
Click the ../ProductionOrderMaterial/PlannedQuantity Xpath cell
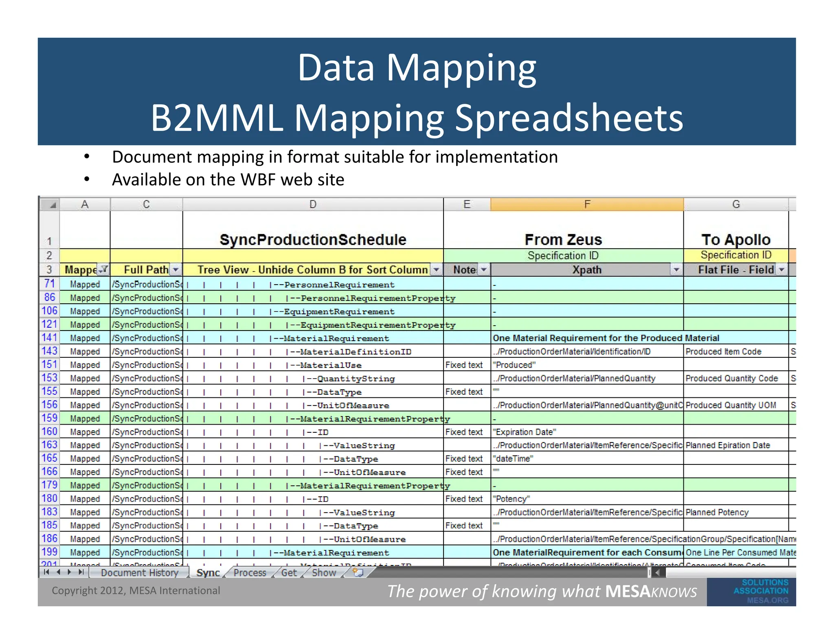click(587, 378)
